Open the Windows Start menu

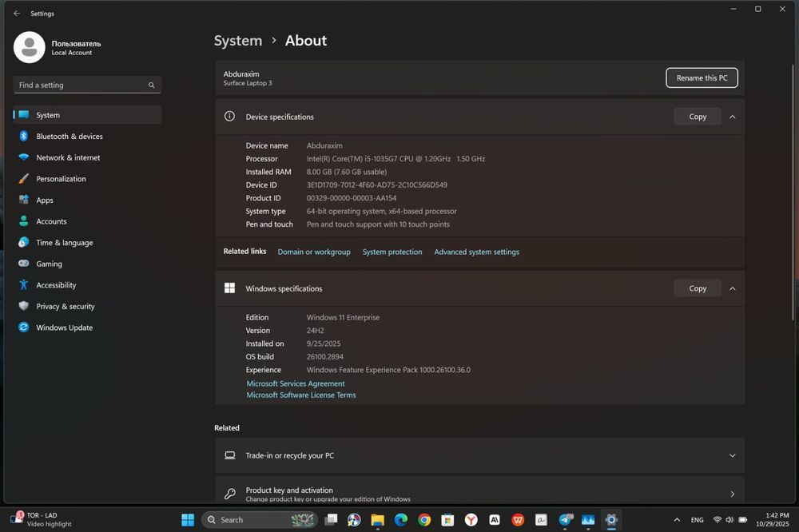[x=188, y=520]
